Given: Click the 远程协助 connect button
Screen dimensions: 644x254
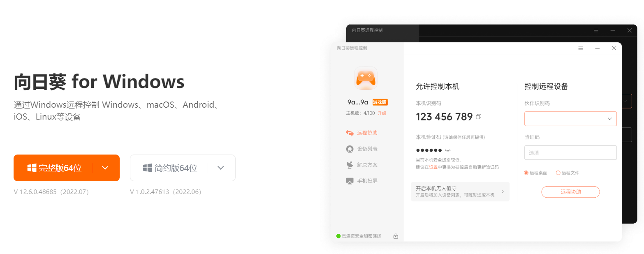Looking at the screenshot, I should [x=570, y=192].
